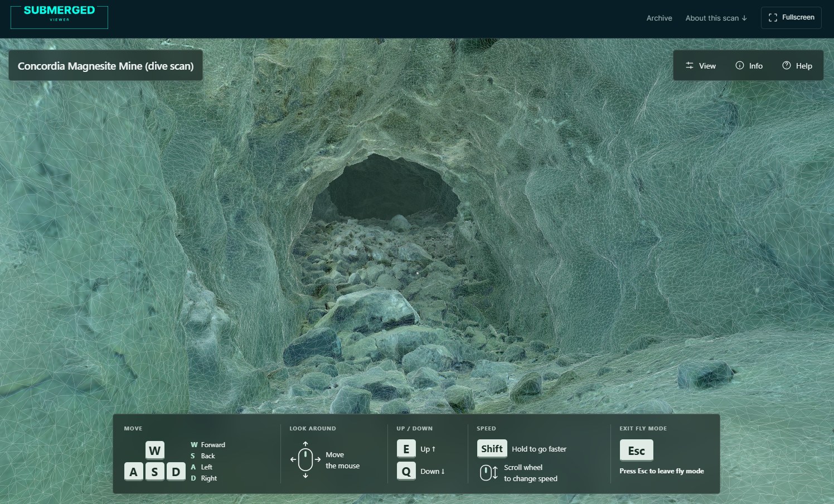Click the 'Down ↓' label
Screen dimensions: 834x504
pos(432,471)
